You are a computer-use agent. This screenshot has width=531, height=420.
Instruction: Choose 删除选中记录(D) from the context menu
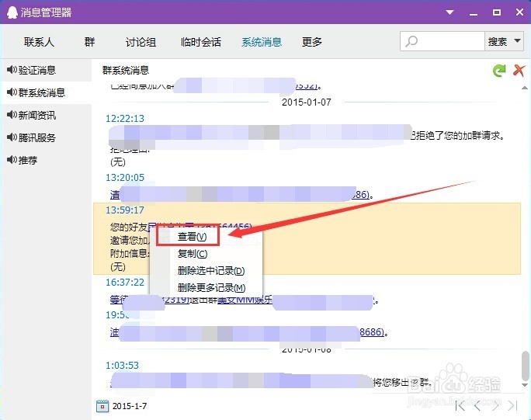click(210, 271)
